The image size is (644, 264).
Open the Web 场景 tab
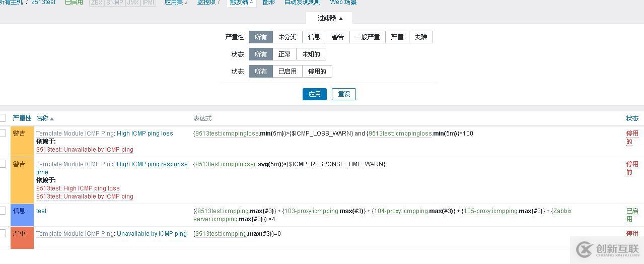click(343, 3)
